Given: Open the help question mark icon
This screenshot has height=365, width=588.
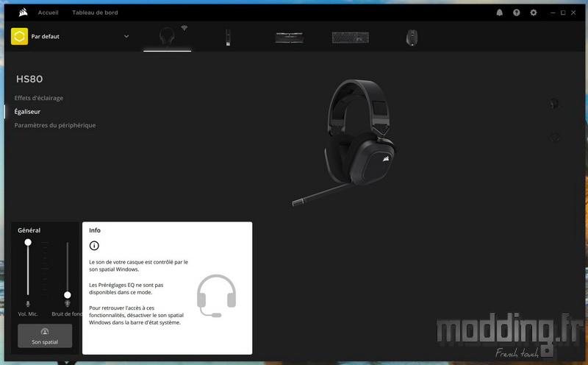Looking at the screenshot, I should (x=517, y=13).
